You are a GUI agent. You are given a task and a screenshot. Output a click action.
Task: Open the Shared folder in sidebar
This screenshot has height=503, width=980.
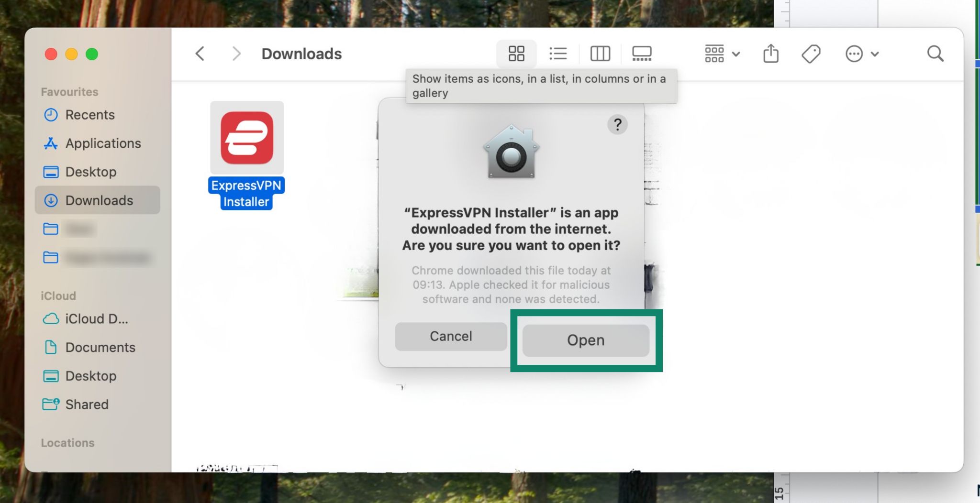(x=87, y=405)
